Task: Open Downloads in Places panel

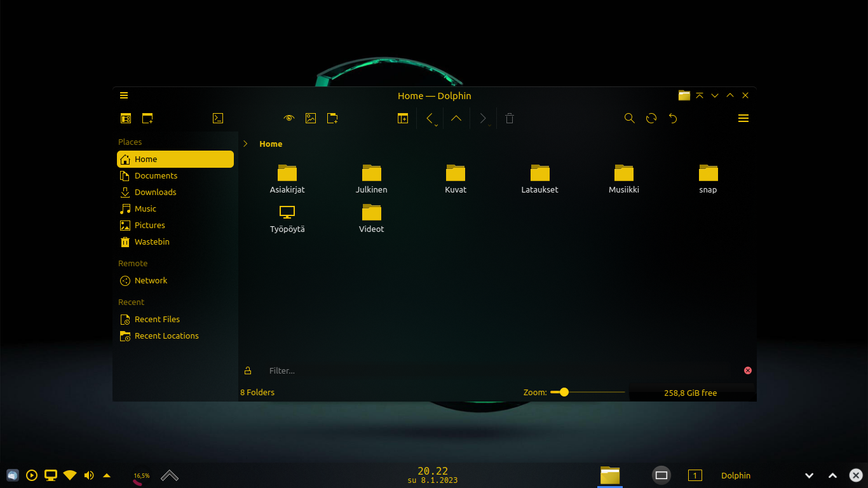Action: click(x=175, y=193)
